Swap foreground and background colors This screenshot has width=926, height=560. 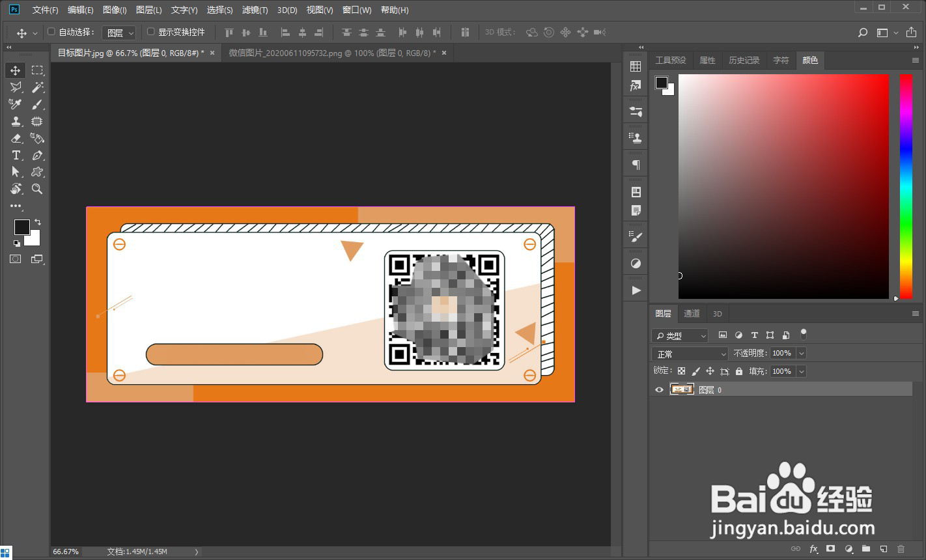pos(38,222)
